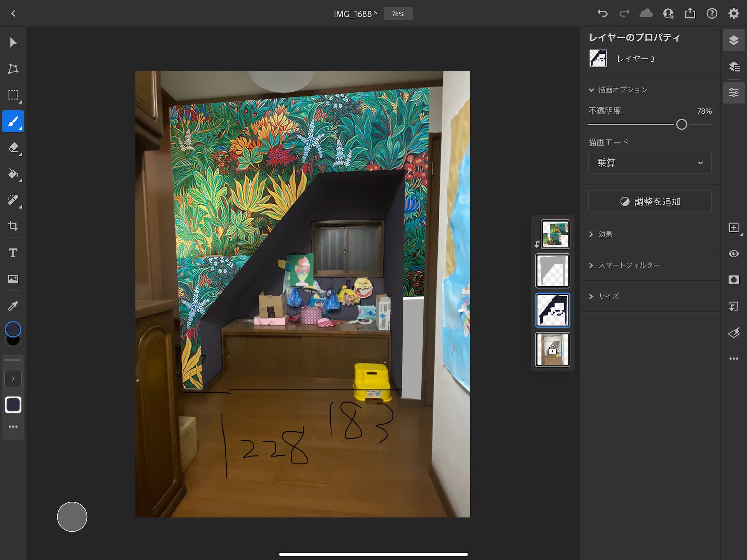Click the foreground color swatch
This screenshot has width=747, height=560.
[x=13, y=329]
